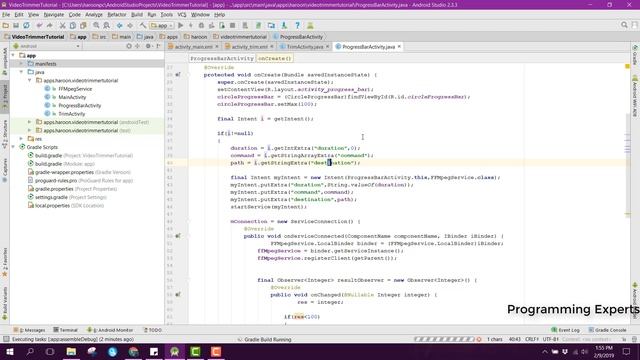Screen dimensions: 640x360
Task: Click the Undo toolbar arrow
Action: pyautogui.click(x=39, y=25)
